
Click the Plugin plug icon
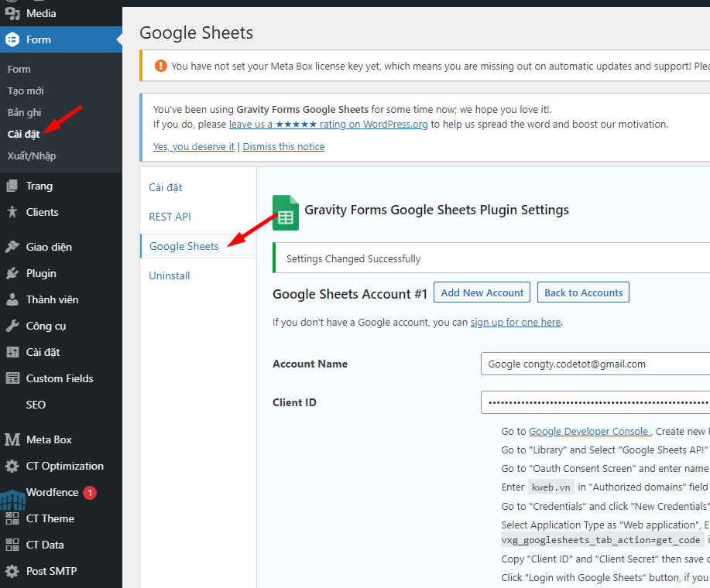[x=12, y=273]
